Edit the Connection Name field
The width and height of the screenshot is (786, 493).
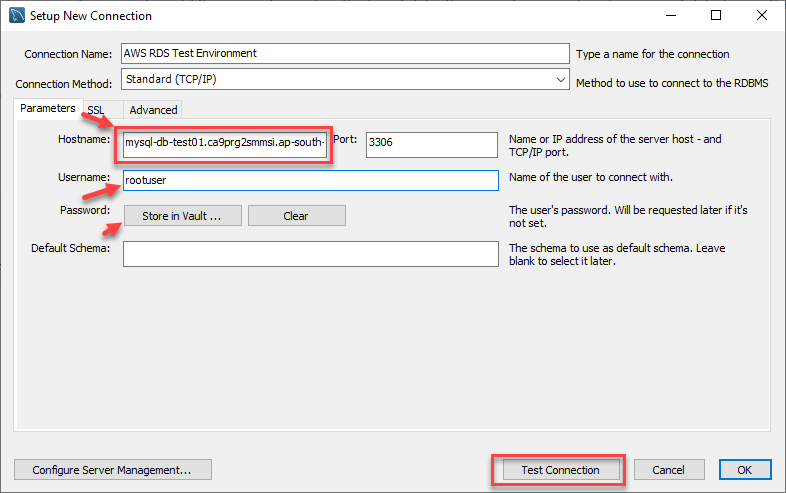click(x=345, y=53)
